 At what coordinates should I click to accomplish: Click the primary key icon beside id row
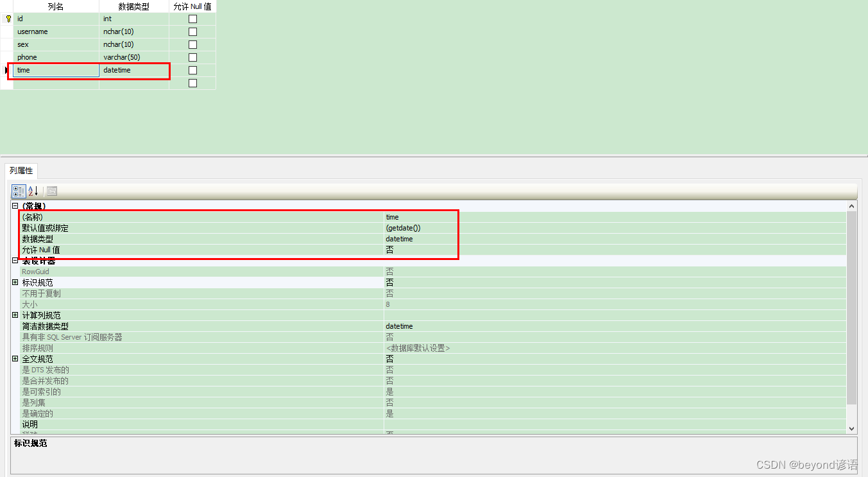[x=8, y=19]
